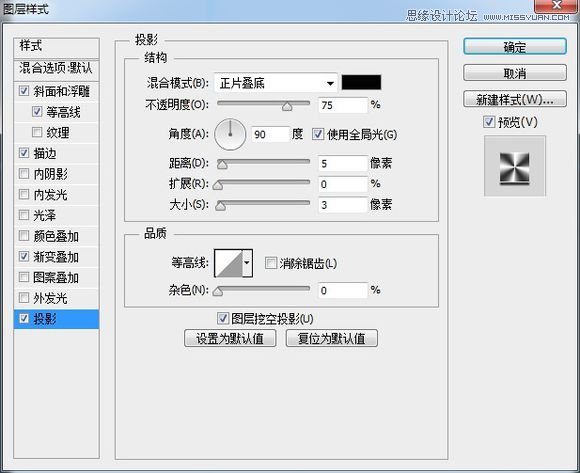Select the 内发光 style row

(57, 195)
